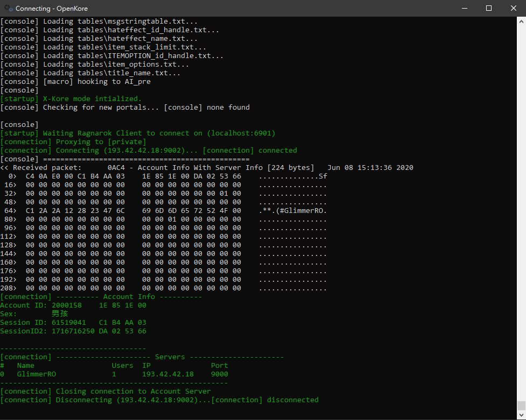Image resolution: width=526 pixels, height=420 pixels.
Task: Click hex row offset "208>"
Action: click(x=9, y=288)
